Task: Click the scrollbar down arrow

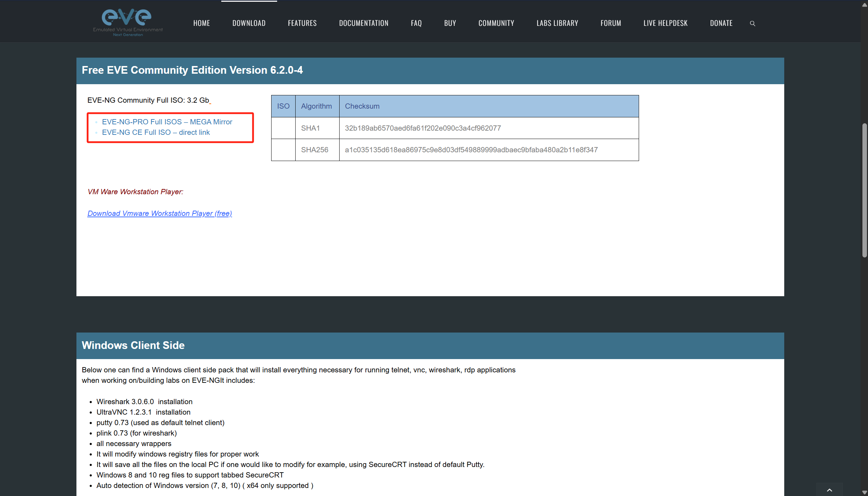Action: click(864, 493)
